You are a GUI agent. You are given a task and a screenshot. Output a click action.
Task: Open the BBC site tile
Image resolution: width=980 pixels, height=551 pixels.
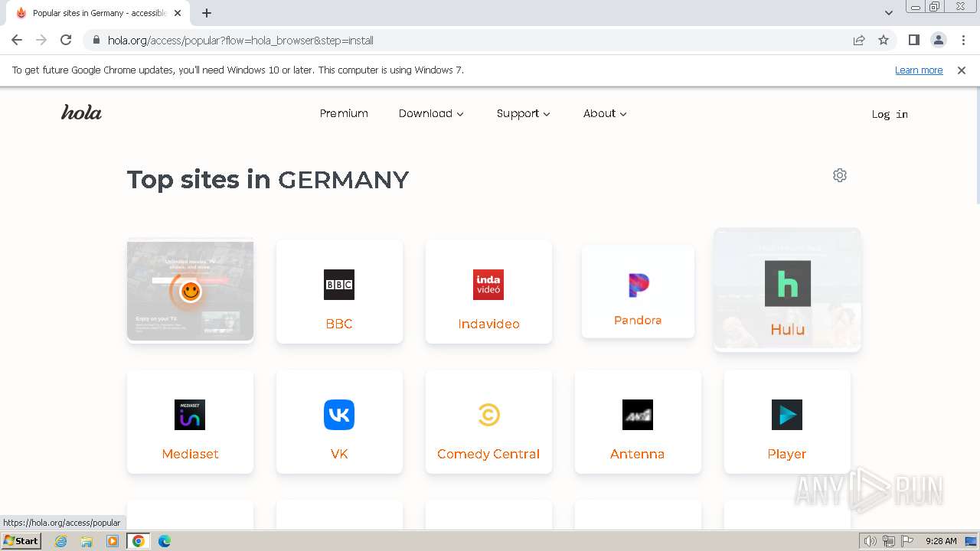pyautogui.click(x=339, y=292)
